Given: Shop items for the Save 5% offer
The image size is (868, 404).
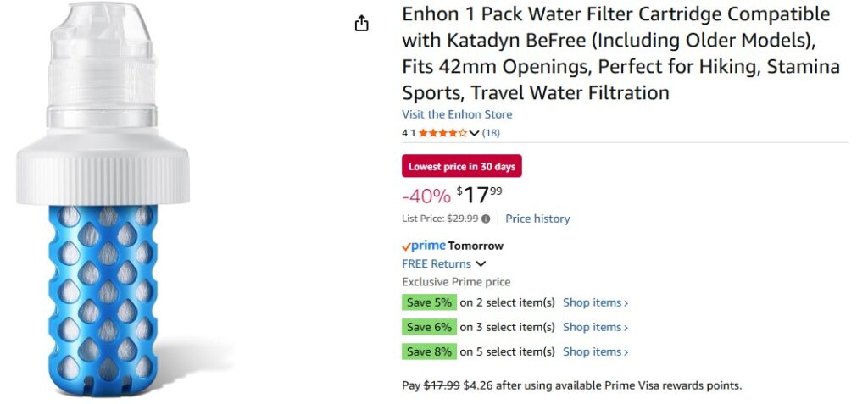Looking at the screenshot, I should point(595,302).
